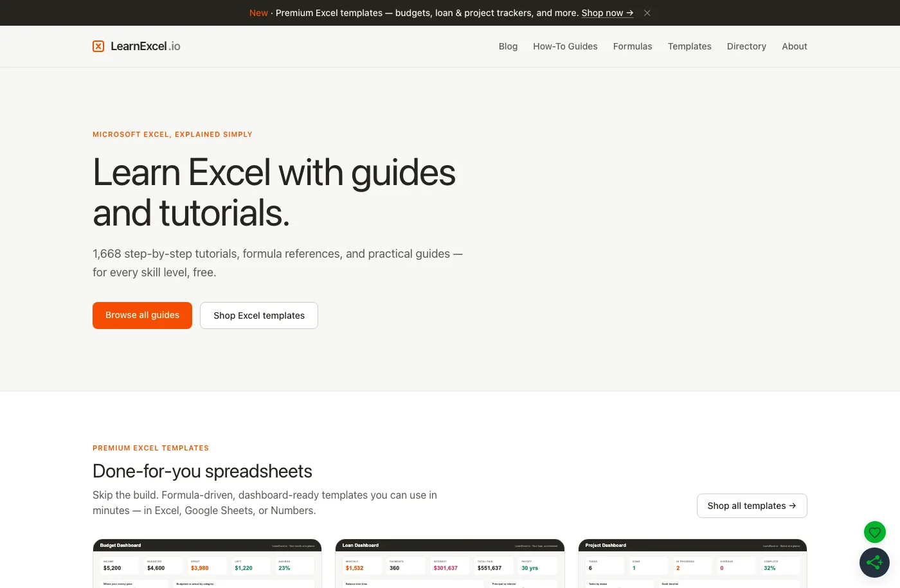Open the Directory navigation item
This screenshot has width=900, height=588.
746,46
